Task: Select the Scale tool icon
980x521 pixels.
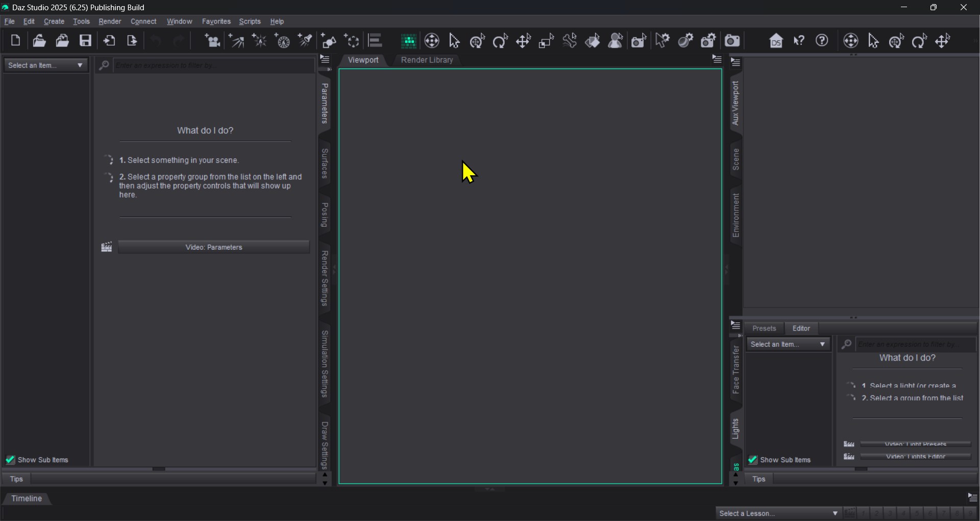Action: pyautogui.click(x=546, y=41)
